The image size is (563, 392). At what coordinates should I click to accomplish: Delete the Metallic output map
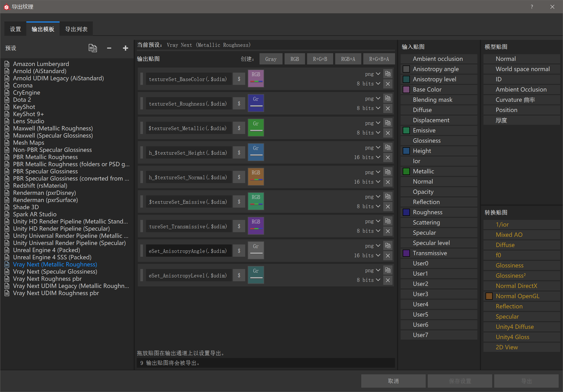pyautogui.click(x=388, y=133)
